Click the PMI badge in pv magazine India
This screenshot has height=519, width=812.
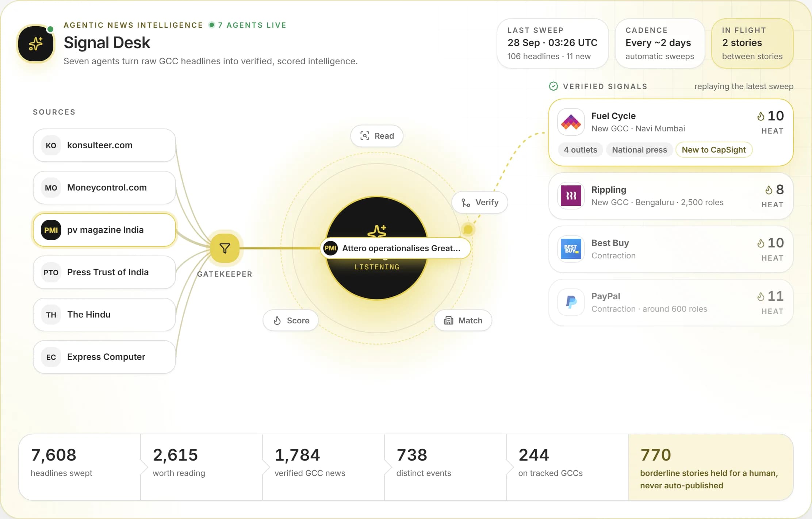click(51, 230)
